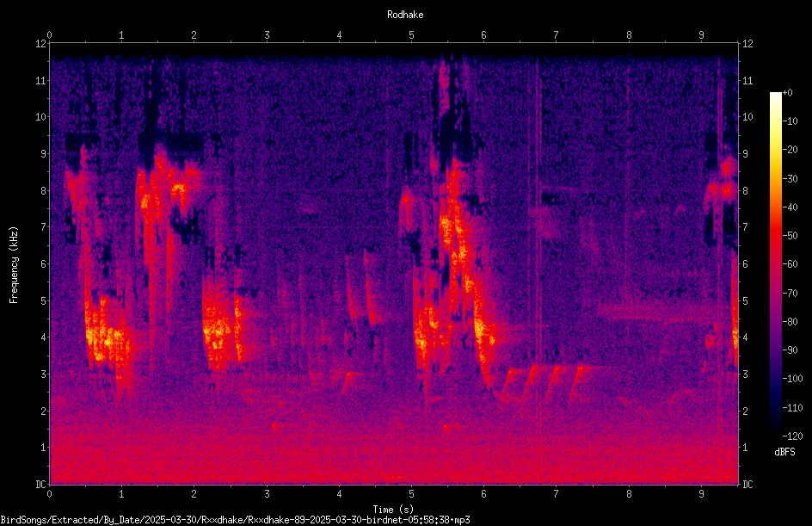Select the "+0" colorbar label

click(788, 93)
